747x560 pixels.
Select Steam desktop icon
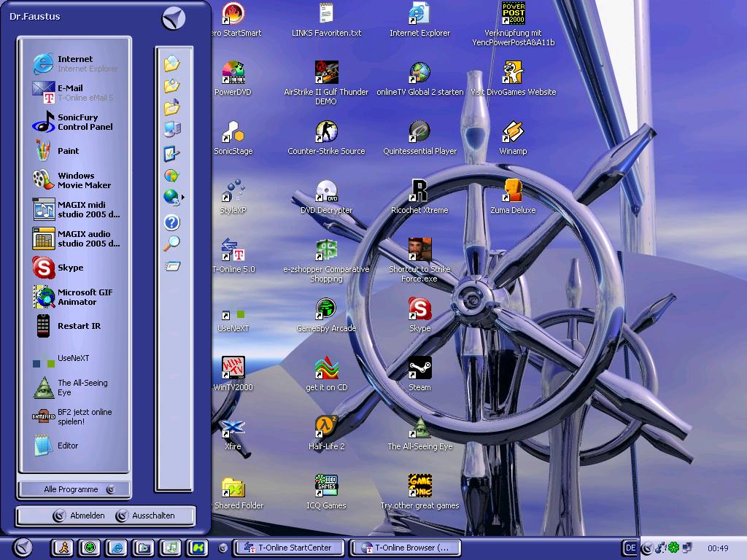coord(419,374)
